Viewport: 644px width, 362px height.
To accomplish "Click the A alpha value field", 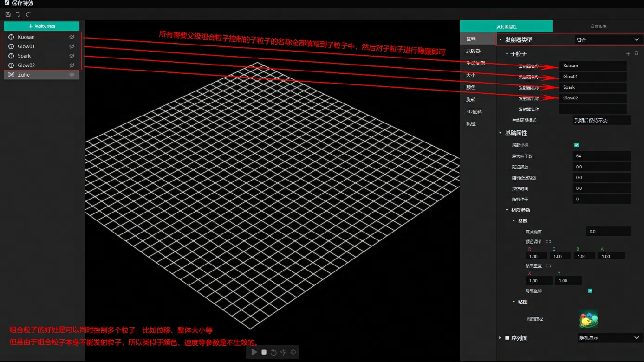I will tap(611, 256).
